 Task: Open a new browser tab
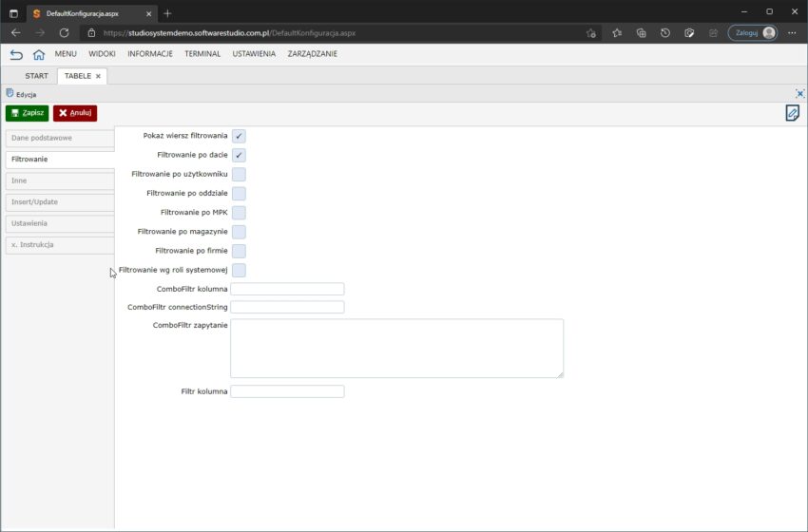click(167, 13)
